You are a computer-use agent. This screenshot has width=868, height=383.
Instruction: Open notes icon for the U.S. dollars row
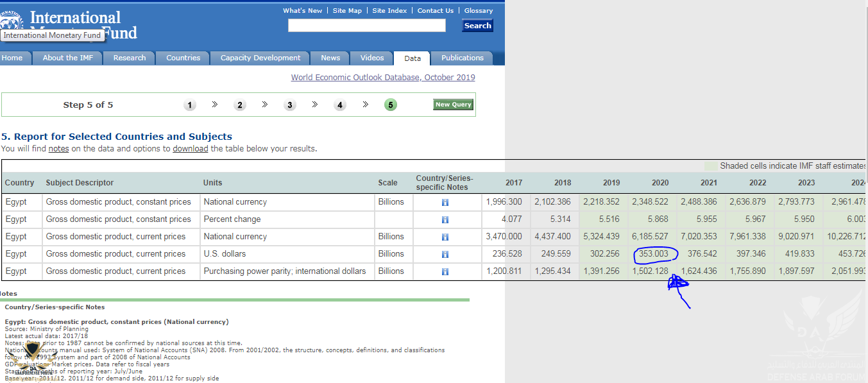coord(445,254)
